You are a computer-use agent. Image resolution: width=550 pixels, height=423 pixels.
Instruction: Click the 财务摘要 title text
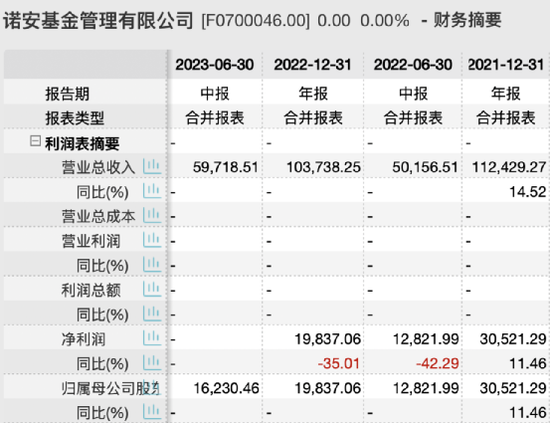(x=468, y=20)
